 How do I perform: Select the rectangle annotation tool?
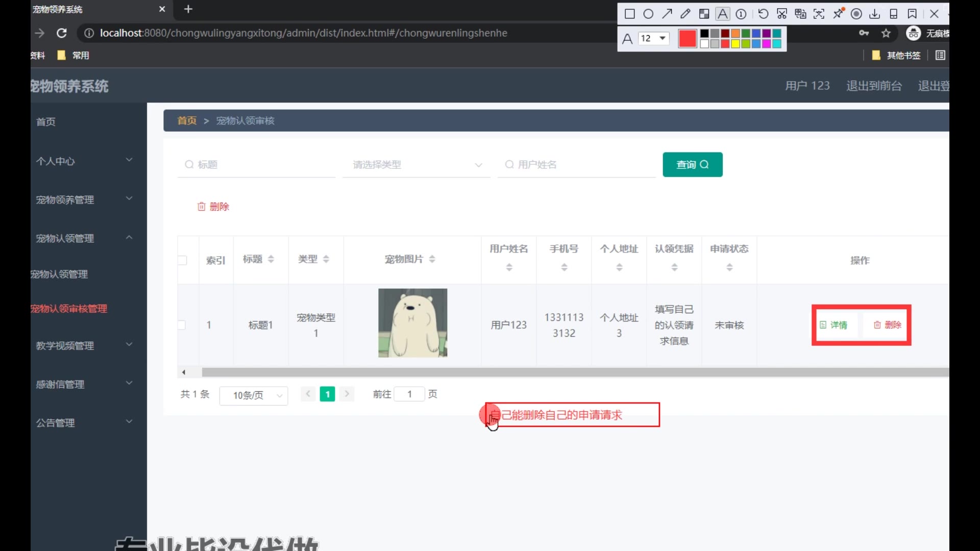pos(630,14)
